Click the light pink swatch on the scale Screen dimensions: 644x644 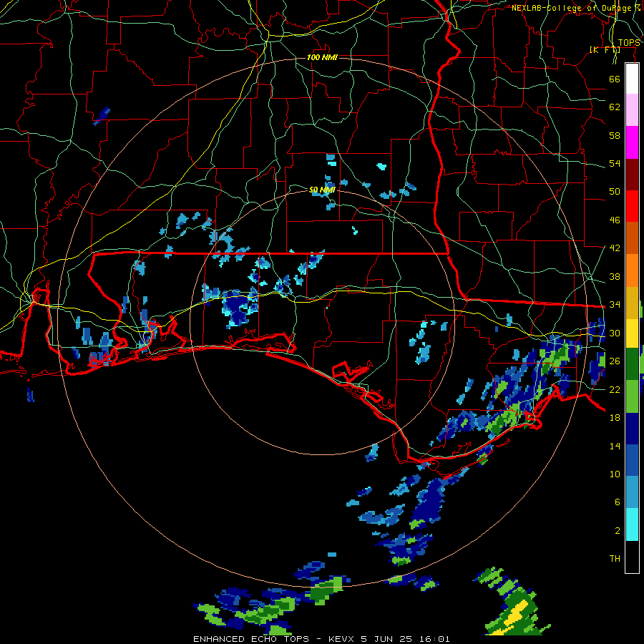click(x=632, y=110)
